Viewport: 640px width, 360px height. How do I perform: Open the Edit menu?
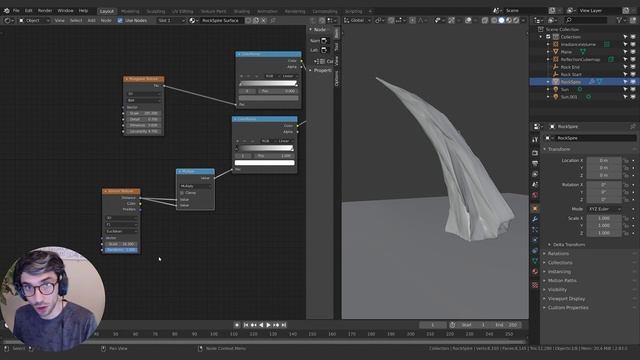click(x=29, y=11)
